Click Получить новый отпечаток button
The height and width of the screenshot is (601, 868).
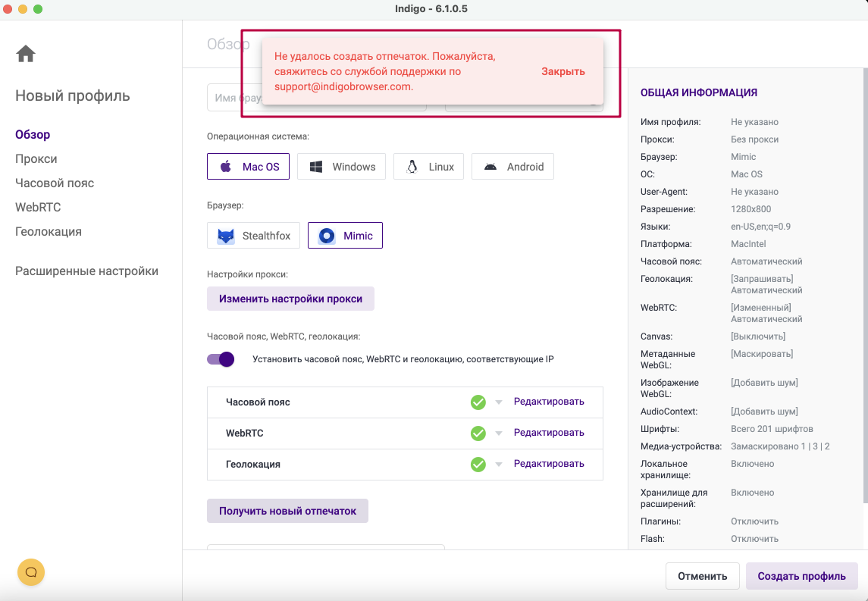pos(287,511)
